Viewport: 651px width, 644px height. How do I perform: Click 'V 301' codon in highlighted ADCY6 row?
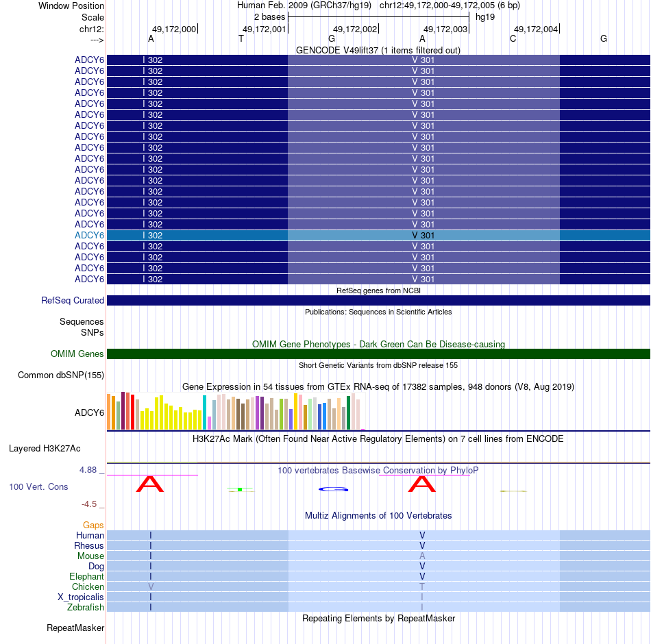point(423,235)
